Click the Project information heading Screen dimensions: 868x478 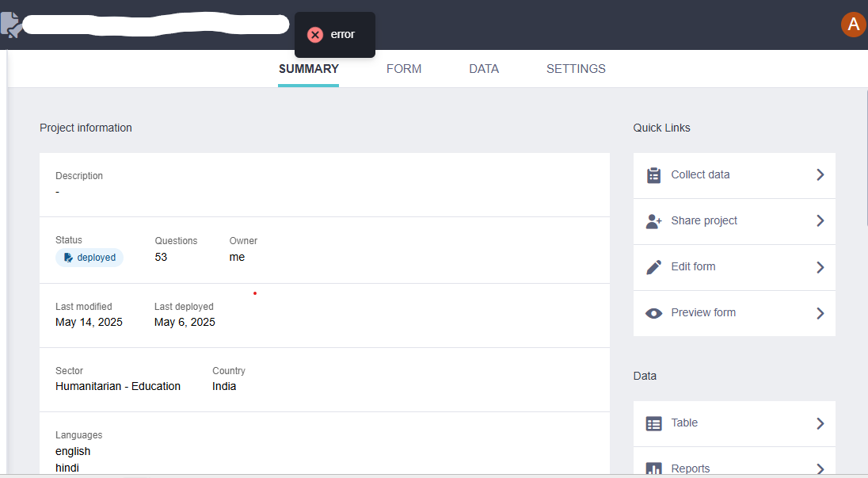86,128
